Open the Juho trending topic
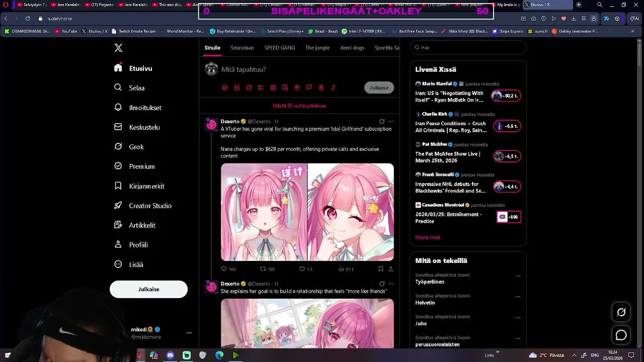 pyautogui.click(x=421, y=324)
